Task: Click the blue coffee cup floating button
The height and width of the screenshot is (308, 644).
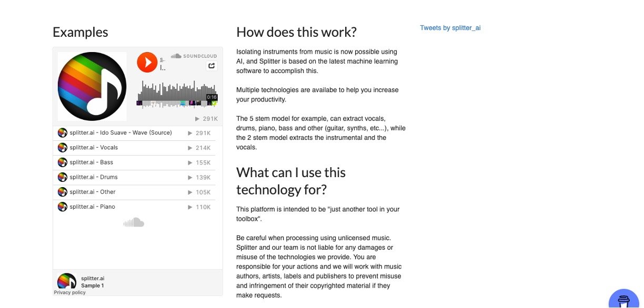Action: [624, 301]
